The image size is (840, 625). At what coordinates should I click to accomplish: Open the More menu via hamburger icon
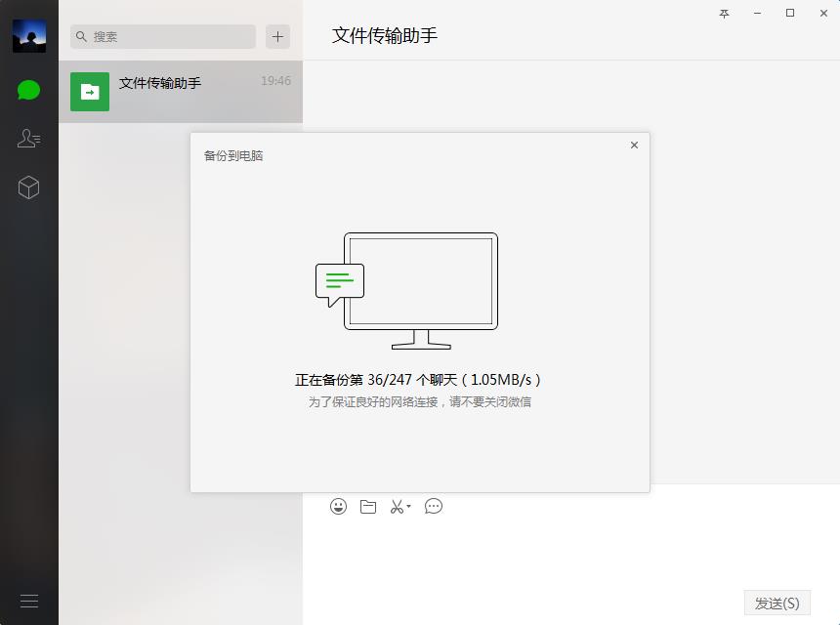tap(28, 601)
